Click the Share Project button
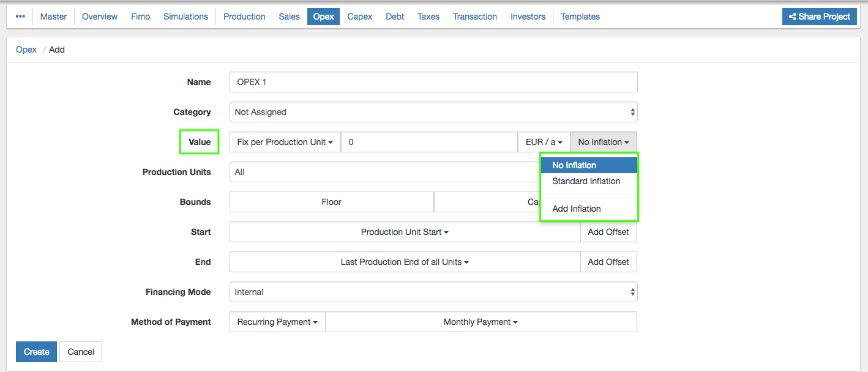This screenshot has height=372, width=868. (x=819, y=17)
